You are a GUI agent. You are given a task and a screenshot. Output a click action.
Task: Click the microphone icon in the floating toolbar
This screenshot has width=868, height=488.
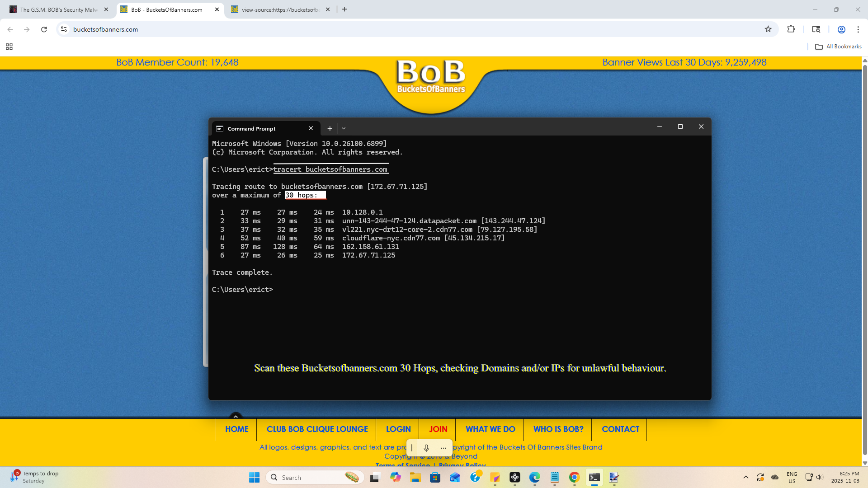pyautogui.click(x=426, y=448)
